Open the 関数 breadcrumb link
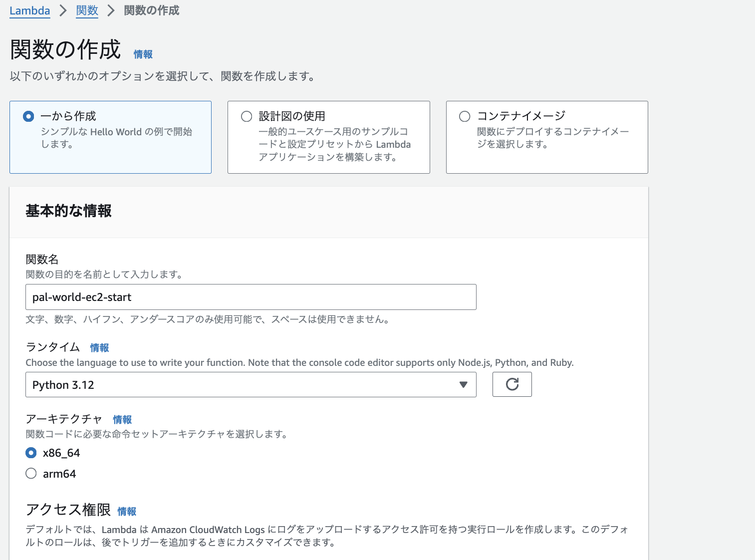 coord(87,10)
